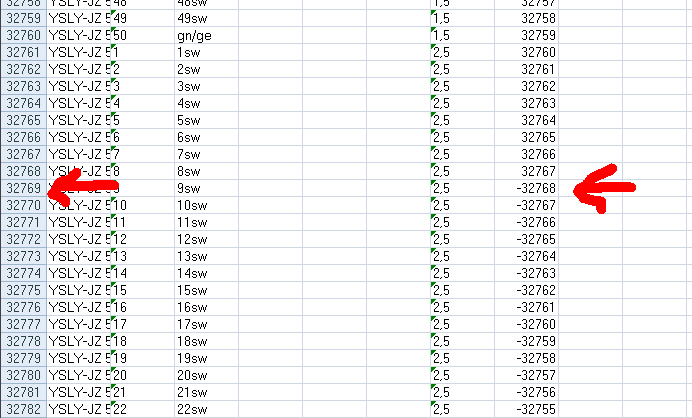692x418 pixels.
Task: Click the value 32767 cell
Action: 527,171
